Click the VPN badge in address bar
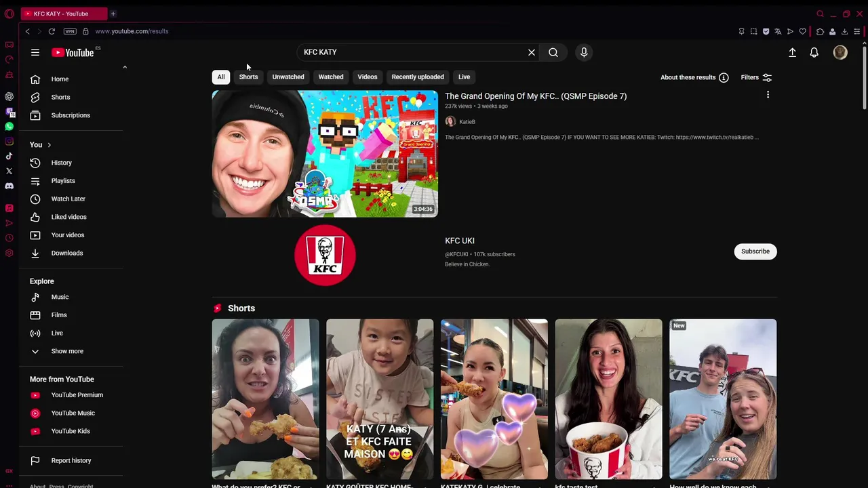 pos(70,31)
